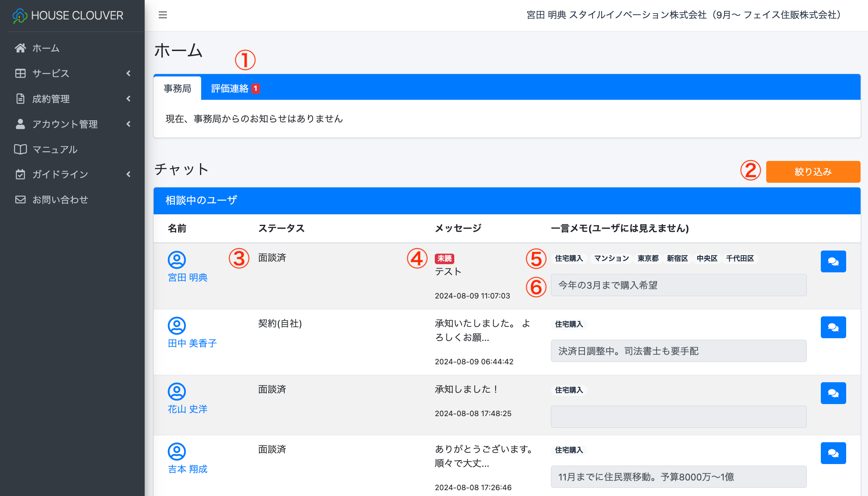Expand the 成約管理 sidebar menu
The height and width of the screenshot is (496, 868).
tap(72, 99)
